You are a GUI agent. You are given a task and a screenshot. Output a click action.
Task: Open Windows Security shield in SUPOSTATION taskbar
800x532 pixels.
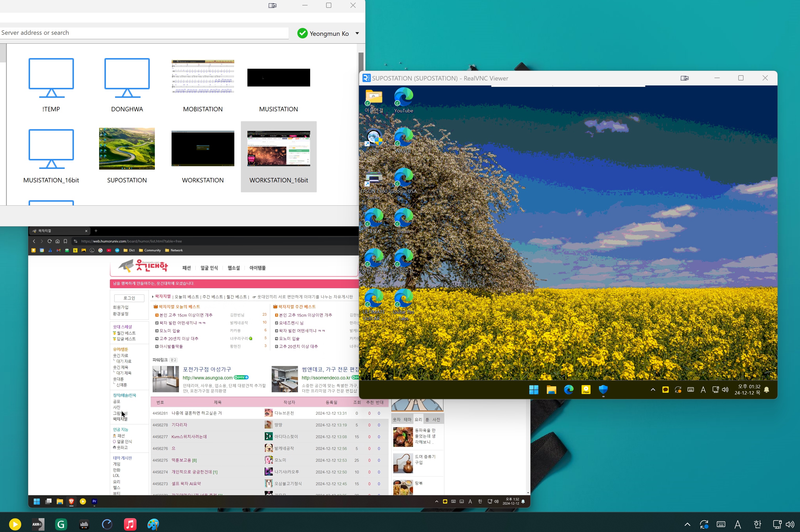click(603, 390)
